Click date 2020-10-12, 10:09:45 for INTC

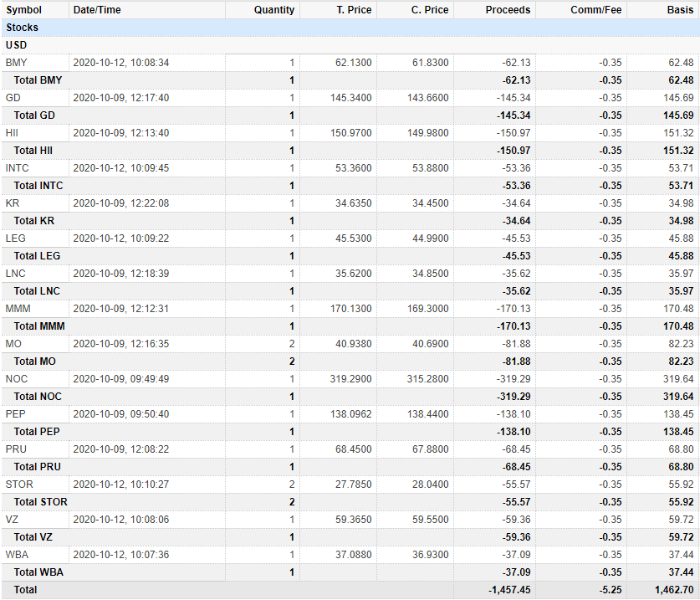[x=121, y=168]
